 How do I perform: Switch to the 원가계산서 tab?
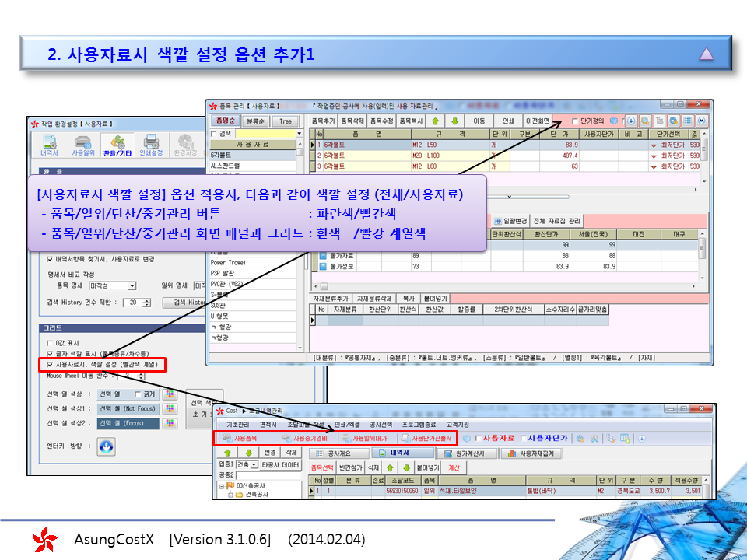coord(466,453)
